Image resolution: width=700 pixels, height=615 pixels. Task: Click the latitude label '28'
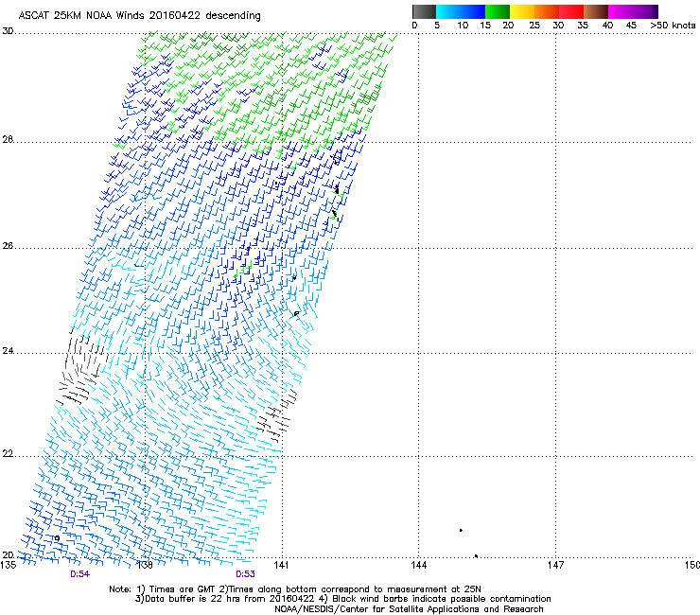[8, 140]
